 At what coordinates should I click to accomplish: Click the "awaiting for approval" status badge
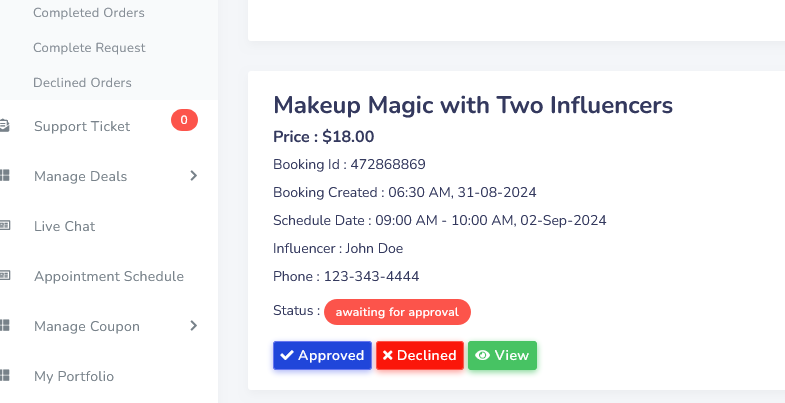pos(397,312)
